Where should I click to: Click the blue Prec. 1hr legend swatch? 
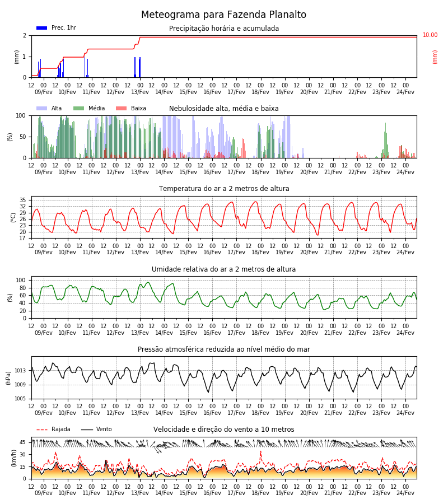[x=42, y=28]
